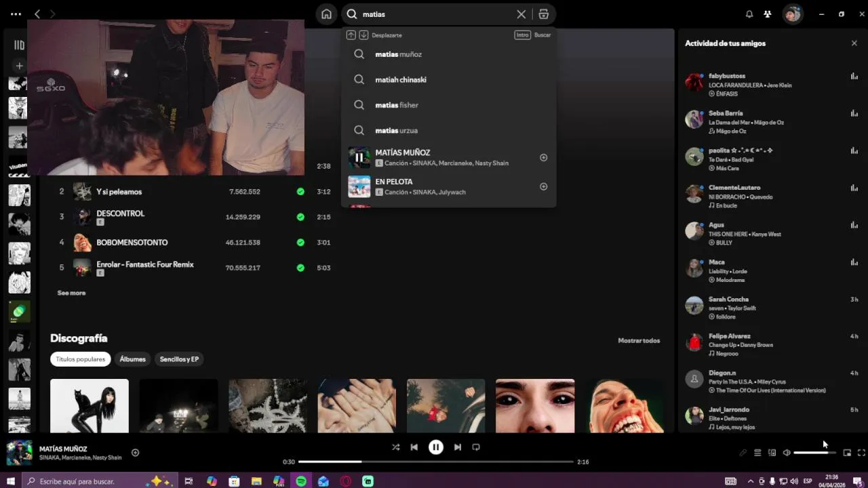Screen dimensions: 868x488
Task: Seek in the song progress bar
Action: click(436, 462)
